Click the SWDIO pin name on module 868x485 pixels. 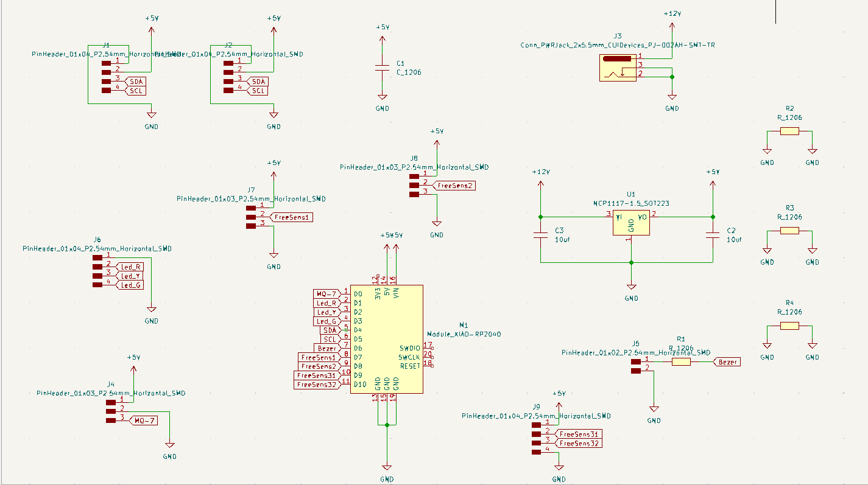pyautogui.click(x=410, y=348)
